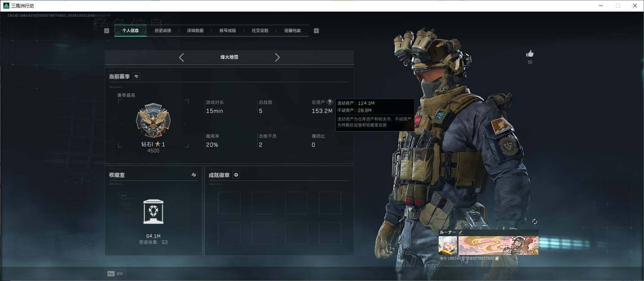Click the Esc 返回 button
This screenshot has height=281, width=644.
pyautogui.click(x=115, y=274)
